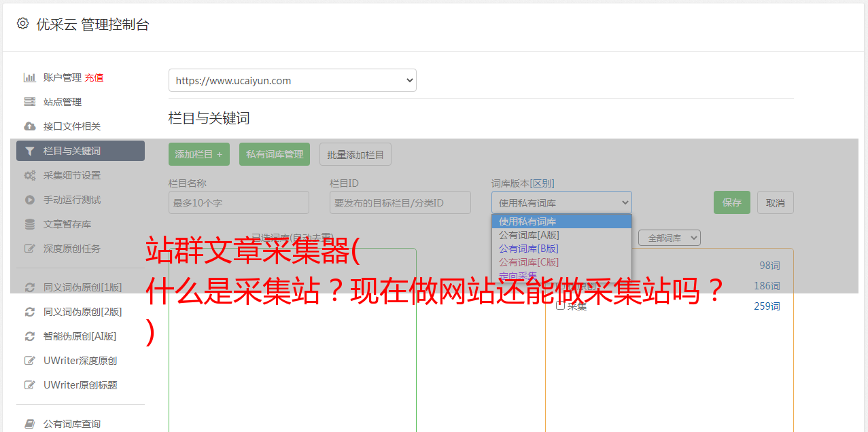
Task: Click the green 保存 button
Action: pyautogui.click(x=732, y=202)
